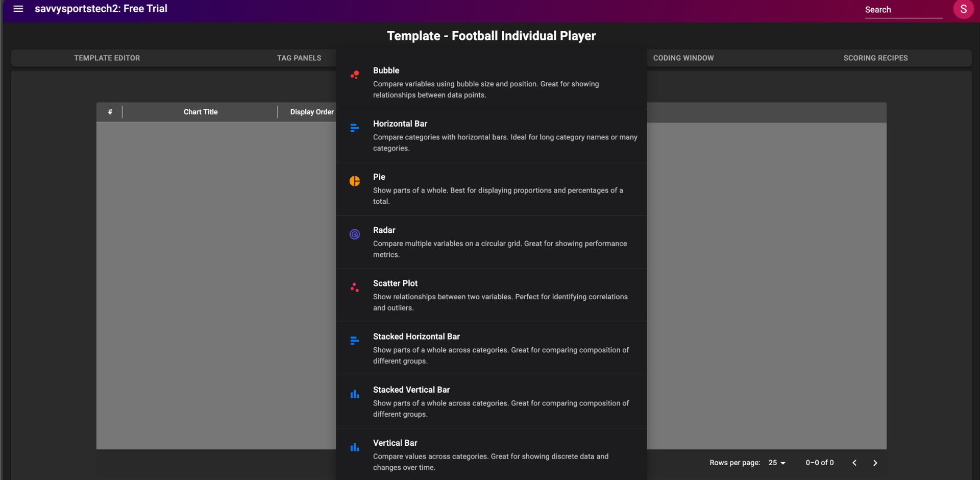The height and width of the screenshot is (480, 980).
Task: Open the user avatar S menu
Action: pyautogui.click(x=963, y=9)
